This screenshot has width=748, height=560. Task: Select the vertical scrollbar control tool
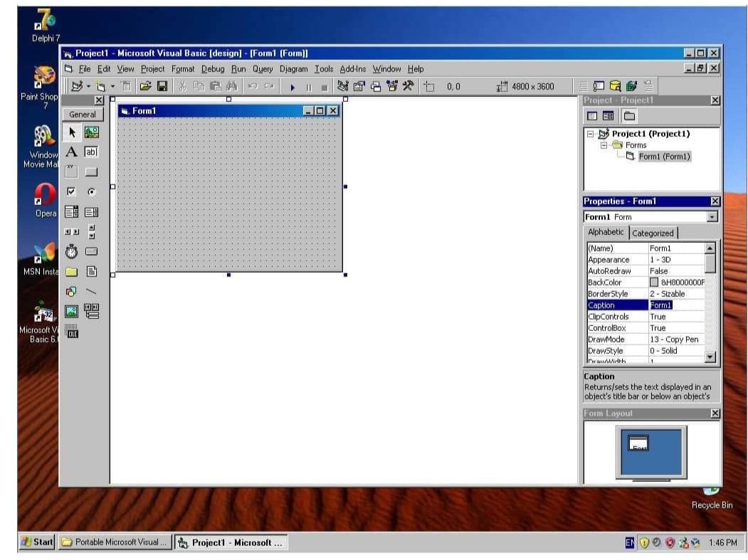[92, 232]
